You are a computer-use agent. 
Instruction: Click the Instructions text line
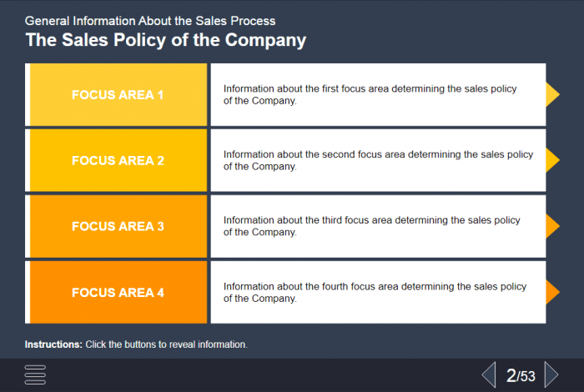point(136,344)
